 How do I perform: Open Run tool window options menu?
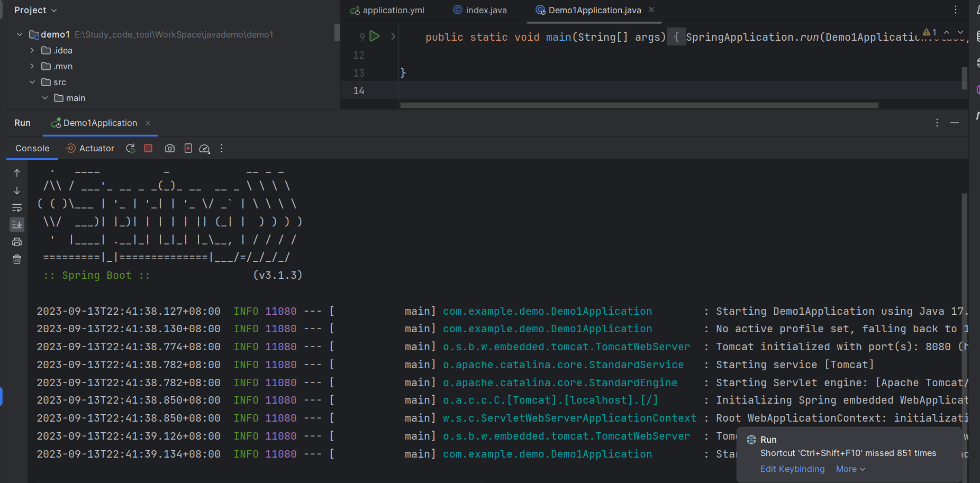tap(937, 123)
